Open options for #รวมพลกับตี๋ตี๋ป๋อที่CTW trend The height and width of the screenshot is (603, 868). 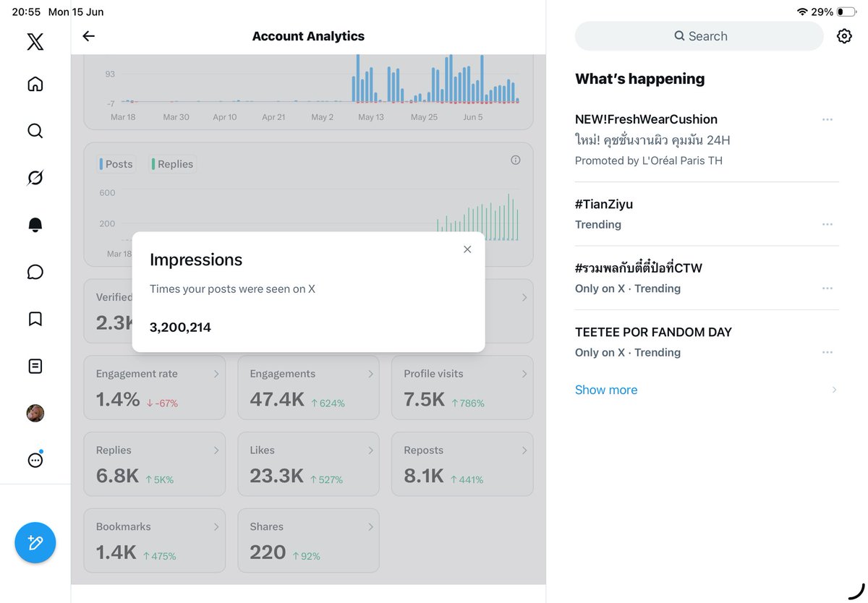click(827, 288)
